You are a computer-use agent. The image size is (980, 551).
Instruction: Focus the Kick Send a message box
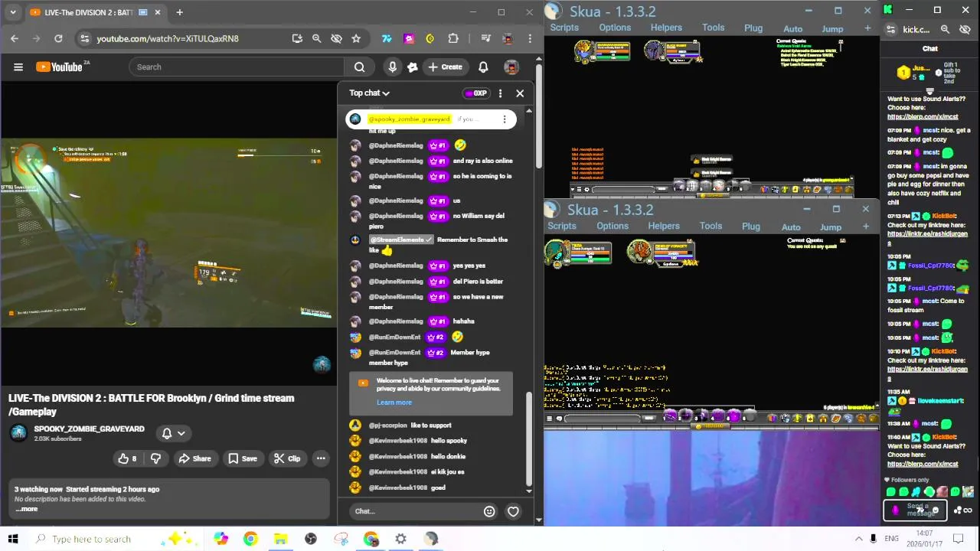pyautogui.click(x=915, y=510)
